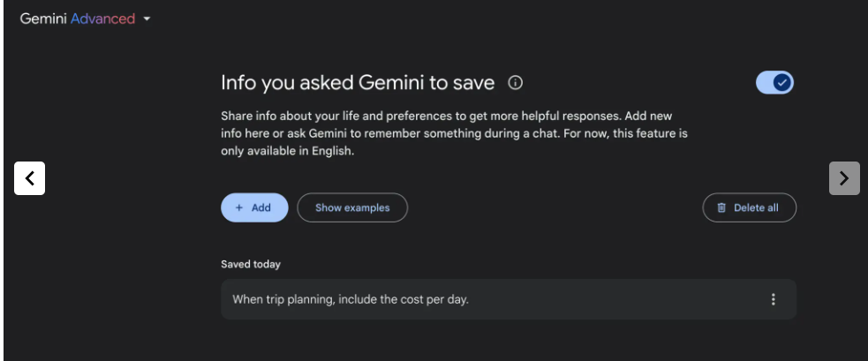Advance using the right chevron arrow
Screen dimensions: 868x361
(x=844, y=178)
